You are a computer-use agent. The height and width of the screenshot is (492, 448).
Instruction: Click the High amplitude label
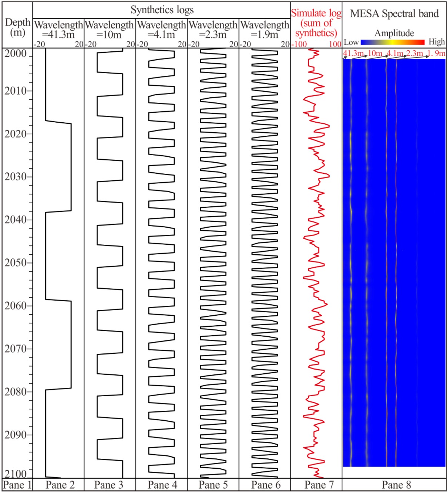click(437, 42)
